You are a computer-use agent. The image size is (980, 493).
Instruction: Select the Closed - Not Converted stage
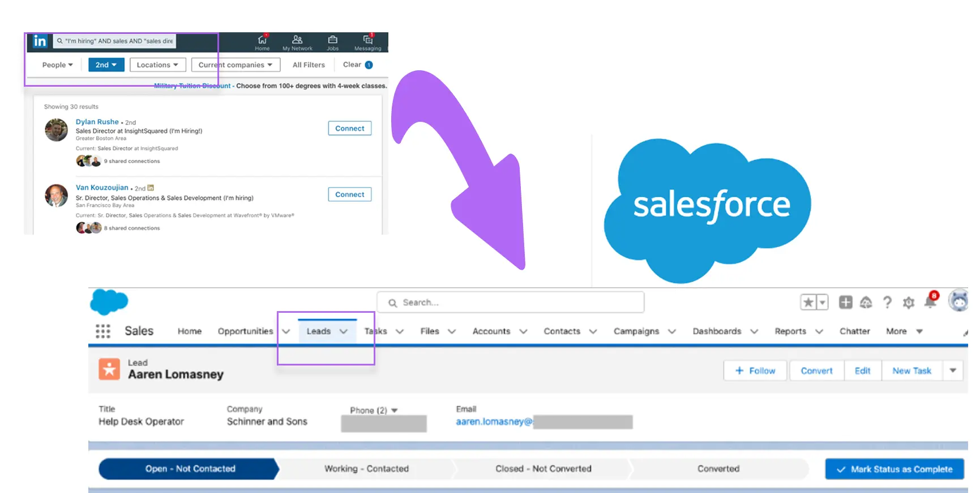coord(544,469)
